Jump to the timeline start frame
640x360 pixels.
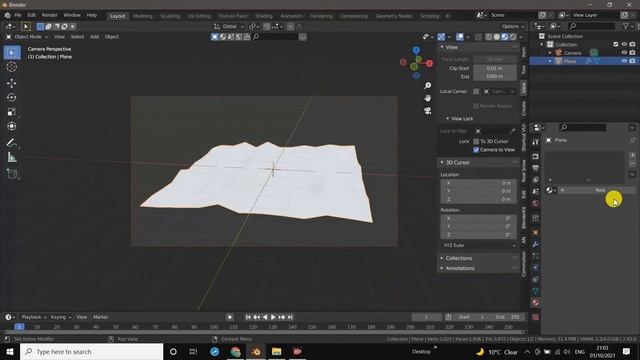[248, 317]
